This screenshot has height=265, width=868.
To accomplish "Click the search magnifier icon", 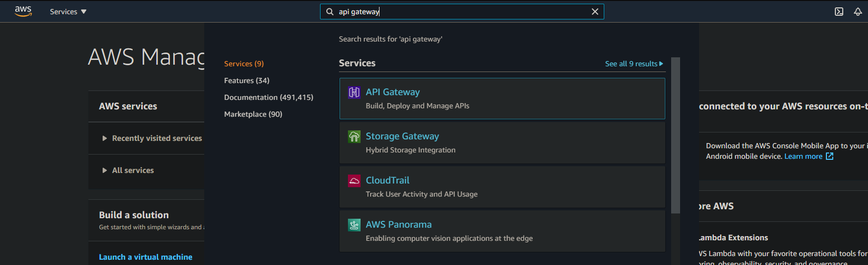I will pyautogui.click(x=330, y=12).
